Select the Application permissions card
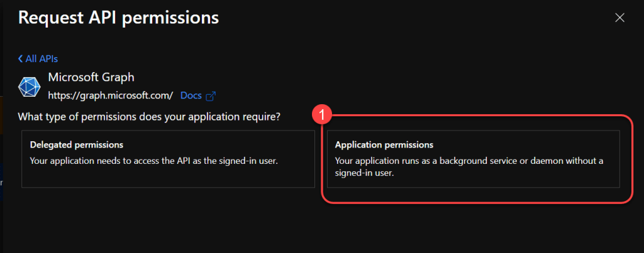Viewport: 644px width, 253px height. tap(473, 159)
